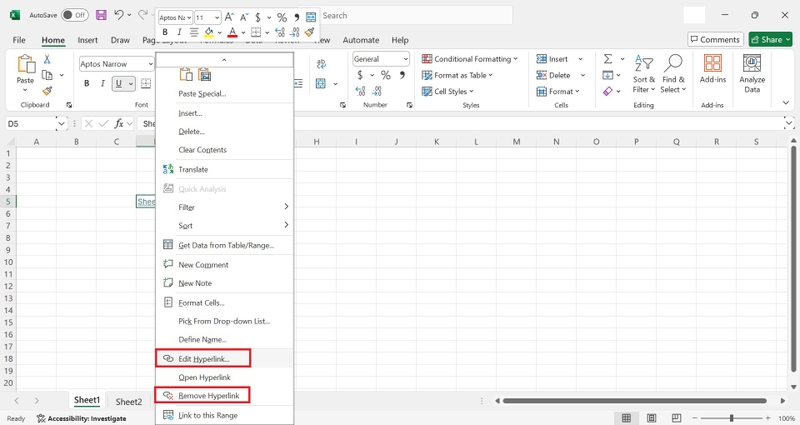800x425 pixels.
Task: Expand Cell Styles dropdown
Action: [x=471, y=91]
